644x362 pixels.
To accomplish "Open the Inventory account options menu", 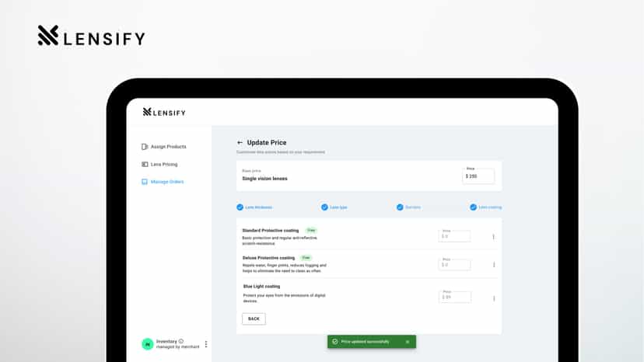I will pyautogui.click(x=206, y=344).
